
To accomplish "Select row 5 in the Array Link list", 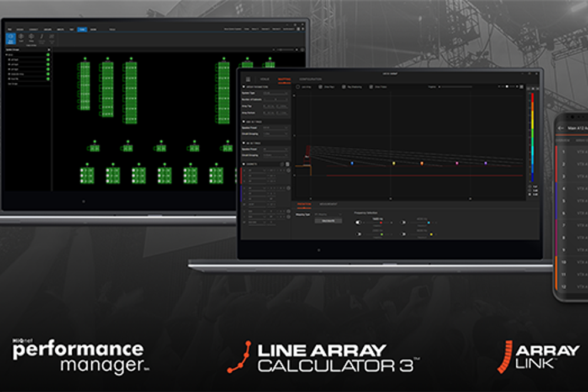I will pyautogui.click(x=572, y=201).
